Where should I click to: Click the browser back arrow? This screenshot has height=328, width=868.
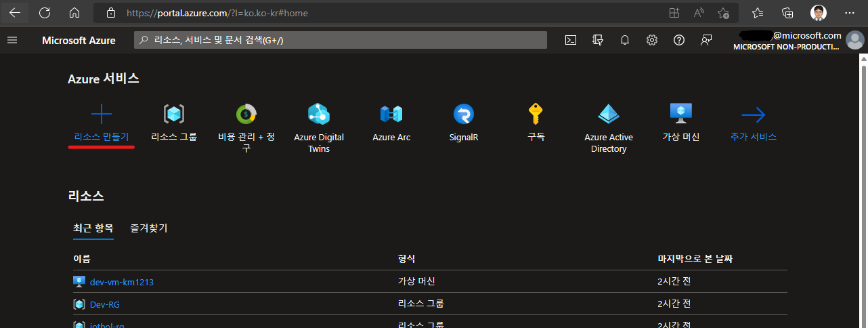point(15,12)
